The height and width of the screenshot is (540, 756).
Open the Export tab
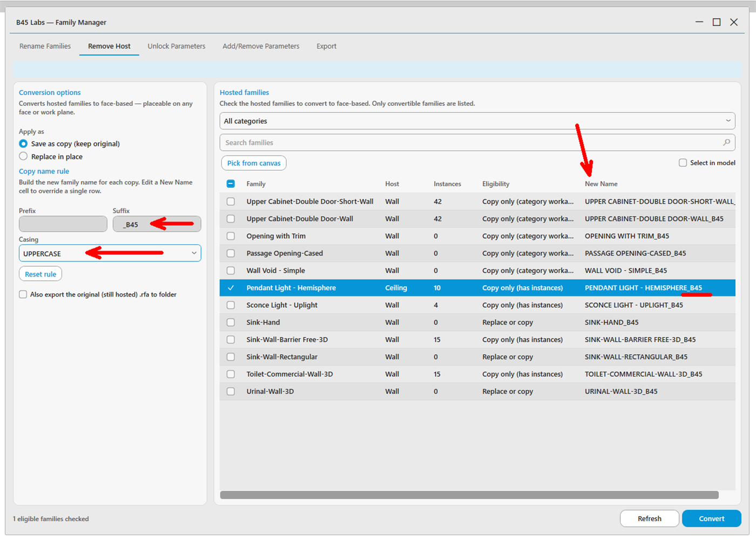326,46
